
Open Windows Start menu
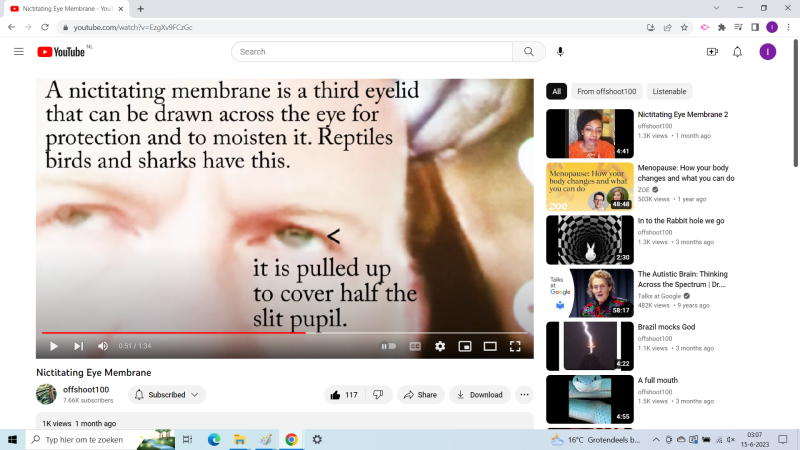pyautogui.click(x=12, y=439)
